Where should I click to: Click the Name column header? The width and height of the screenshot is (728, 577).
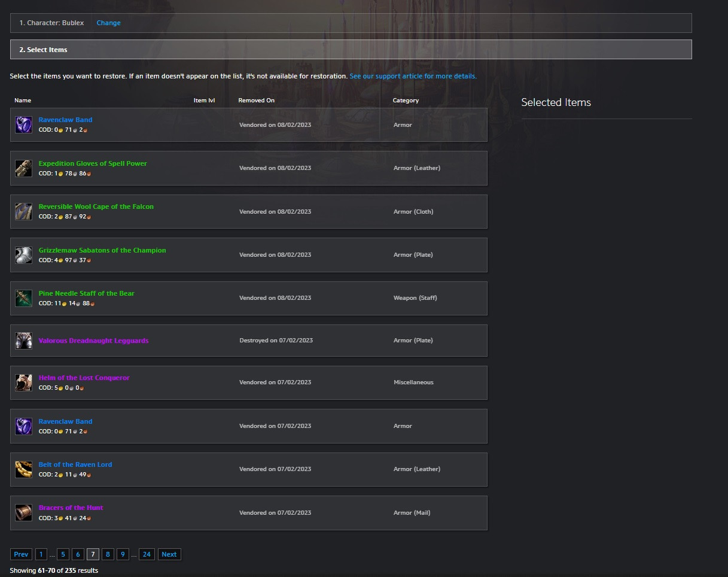pyautogui.click(x=23, y=101)
